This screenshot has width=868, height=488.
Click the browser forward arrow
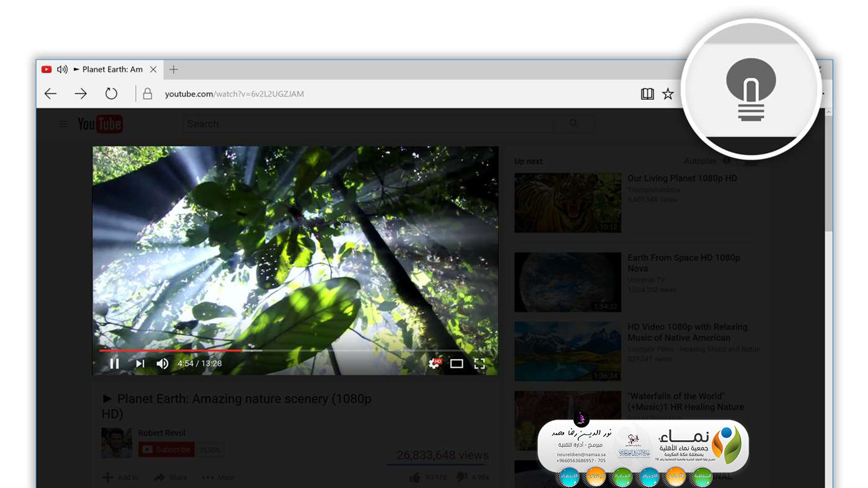81,94
